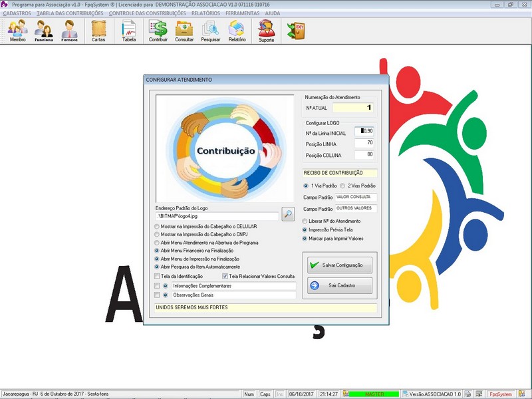This screenshot has height=399, width=532.
Task: Click RECIBO DE CONTRIBUIÇÃO header field
Action: pyautogui.click(x=340, y=173)
